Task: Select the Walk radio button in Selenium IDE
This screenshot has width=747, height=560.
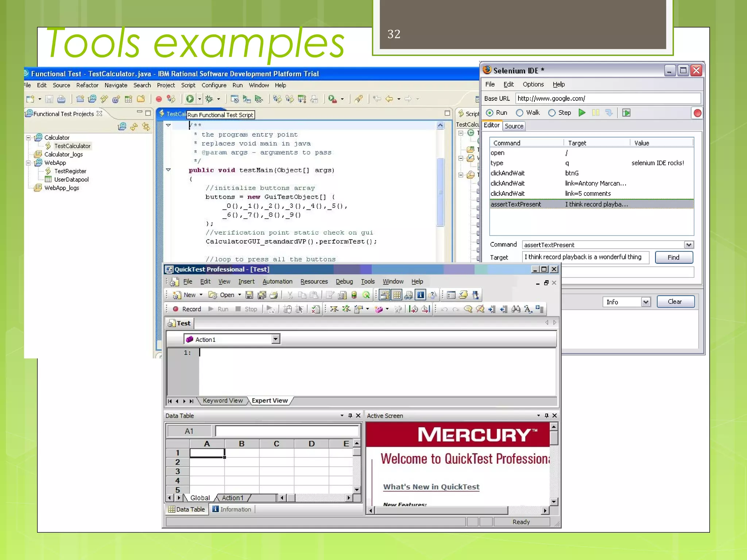Action: [520, 113]
